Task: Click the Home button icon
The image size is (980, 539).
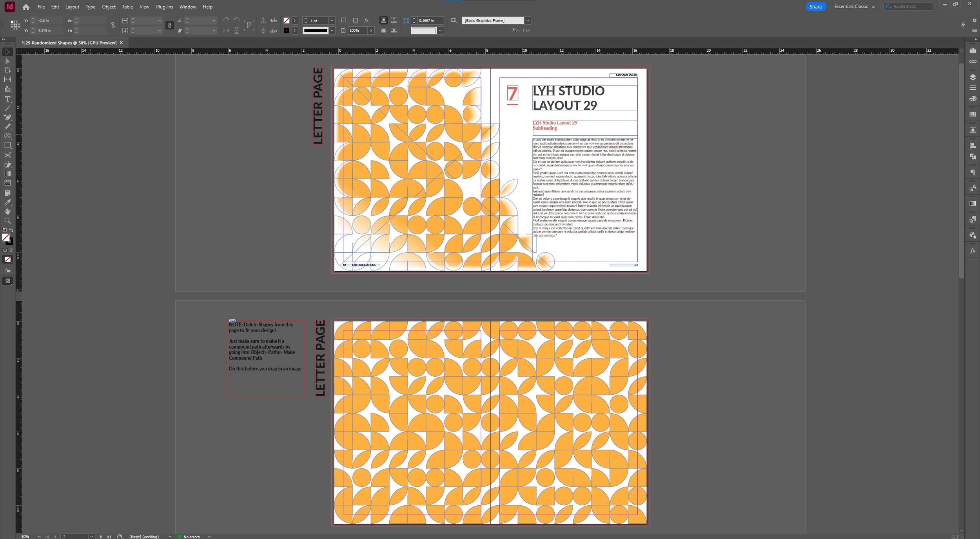Action: (x=26, y=7)
